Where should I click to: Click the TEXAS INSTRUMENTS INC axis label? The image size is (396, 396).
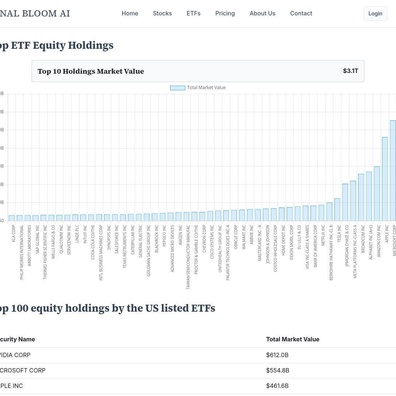click(x=125, y=246)
